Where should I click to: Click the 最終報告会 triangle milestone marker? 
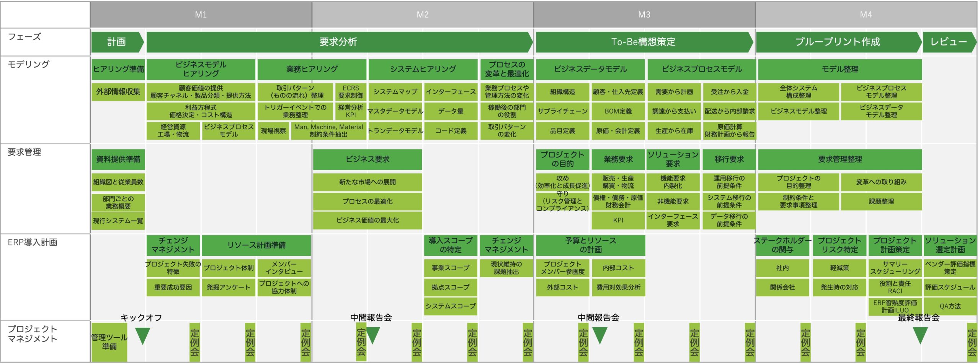coord(920,336)
